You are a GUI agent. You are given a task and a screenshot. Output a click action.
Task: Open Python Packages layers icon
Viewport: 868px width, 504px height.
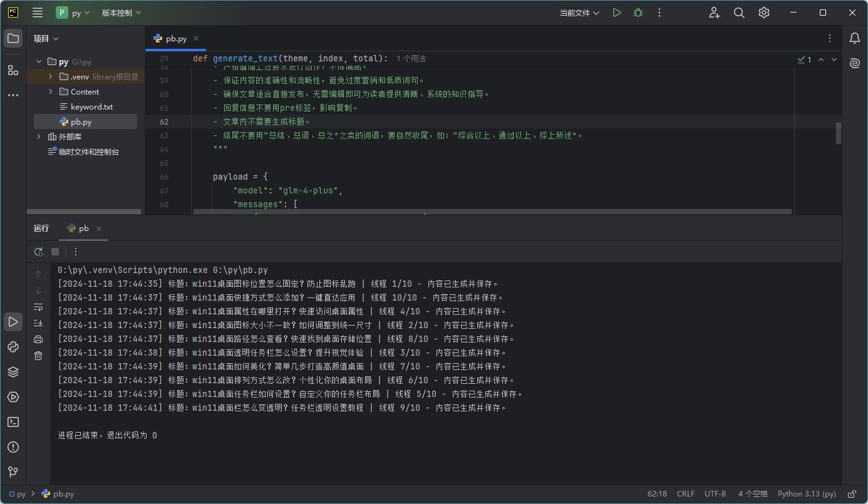[13, 372]
